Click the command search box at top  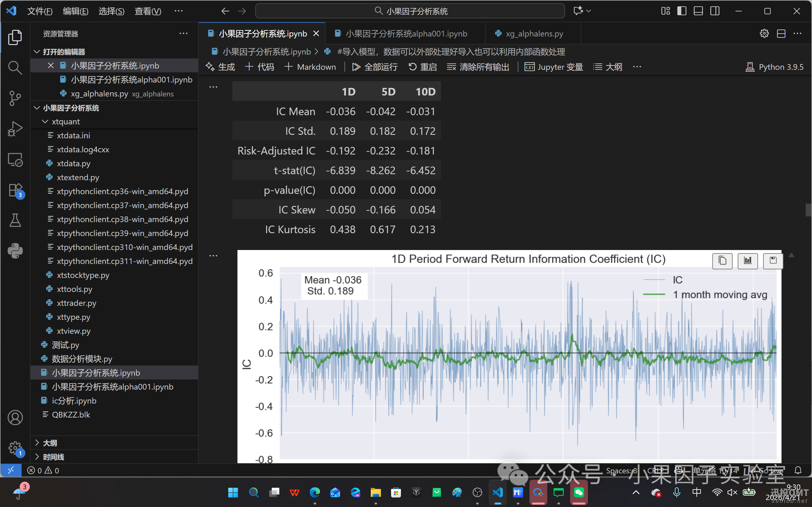click(410, 11)
